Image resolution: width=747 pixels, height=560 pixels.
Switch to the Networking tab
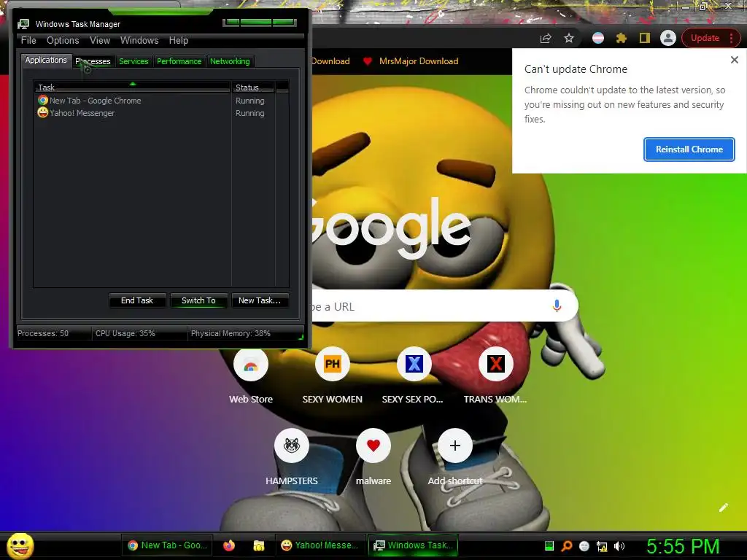point(230,61)
